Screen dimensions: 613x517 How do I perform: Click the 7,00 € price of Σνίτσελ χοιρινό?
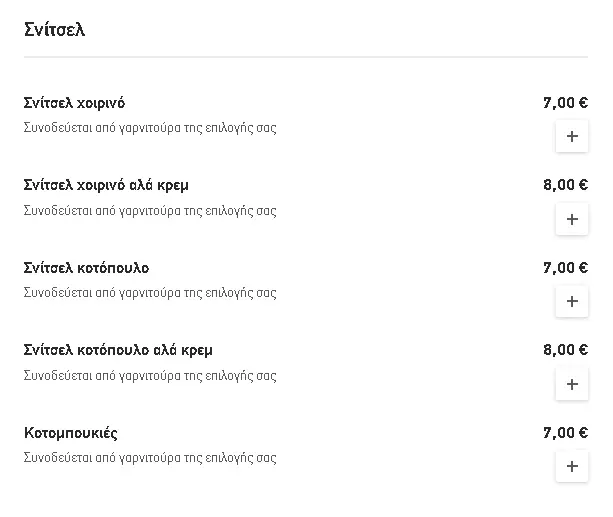coord(565,102)
